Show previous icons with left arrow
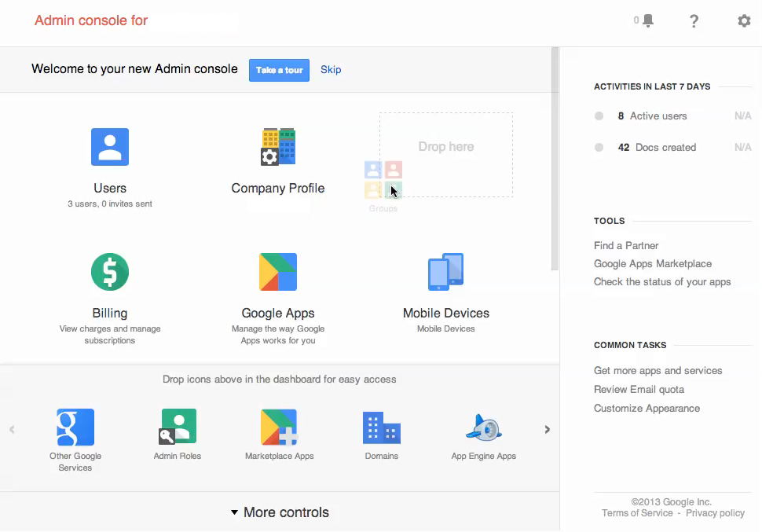The height and width of the screenshot is (532, 762). (12, 429)
